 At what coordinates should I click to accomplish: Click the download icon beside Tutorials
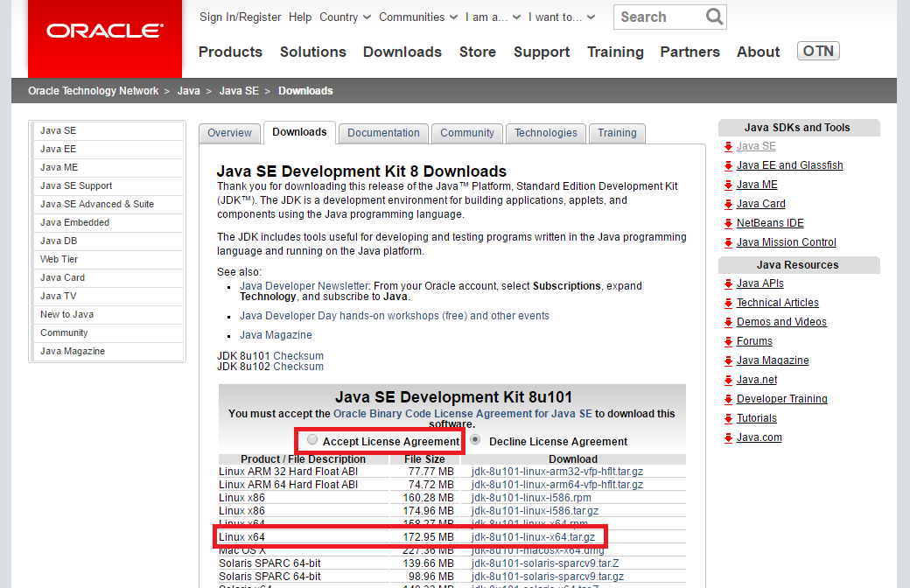pos(727,418)
